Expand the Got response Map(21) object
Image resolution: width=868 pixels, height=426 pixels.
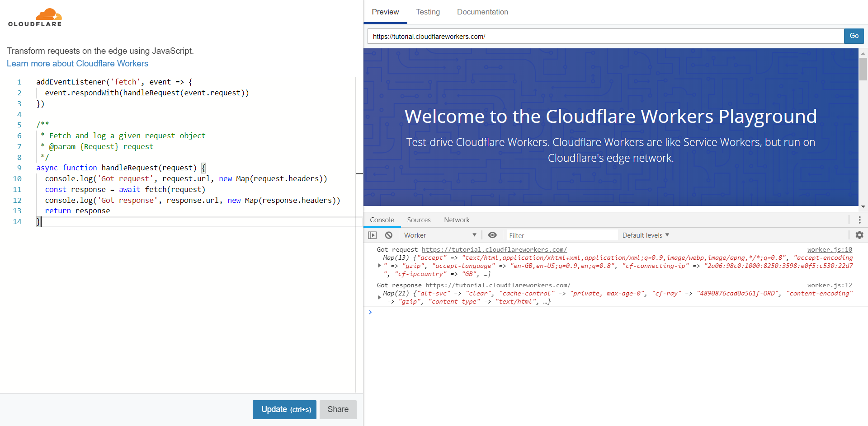point(379,297)
